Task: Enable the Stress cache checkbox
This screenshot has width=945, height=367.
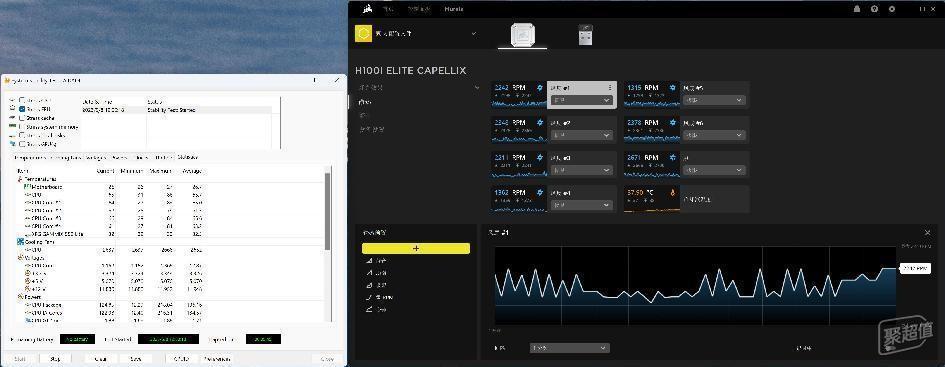Action: point(22,118)
